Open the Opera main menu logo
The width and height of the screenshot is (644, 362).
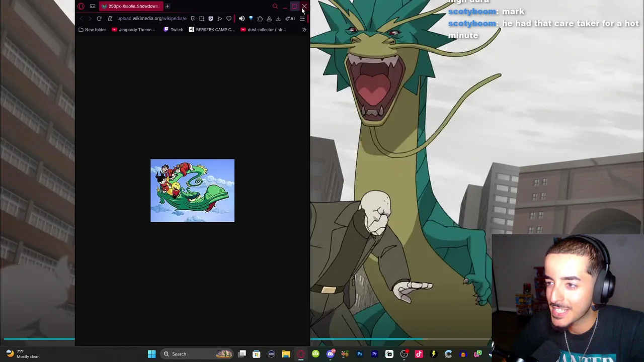pyautogui.click(x=82, y=7)
